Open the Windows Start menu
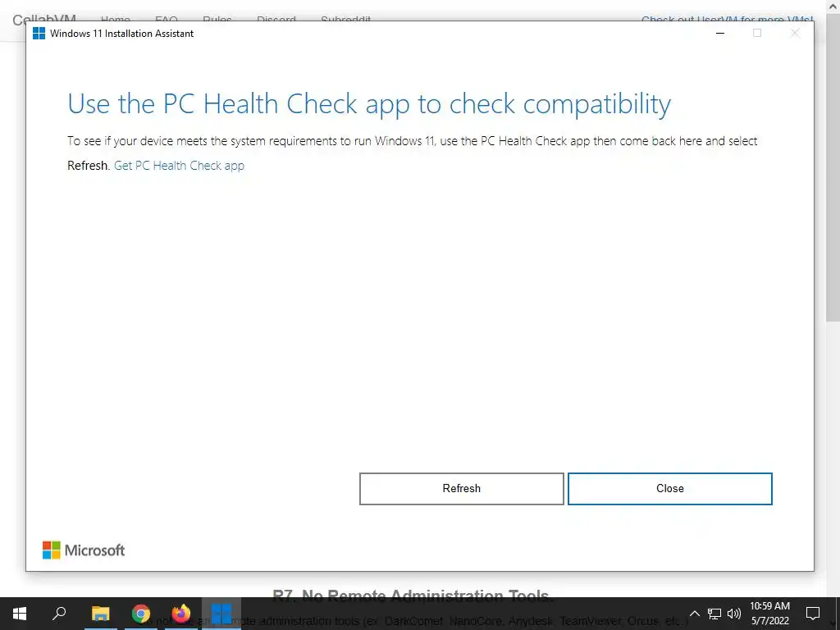The width and height of the screenshot is (840, 630). click(20, 614)
